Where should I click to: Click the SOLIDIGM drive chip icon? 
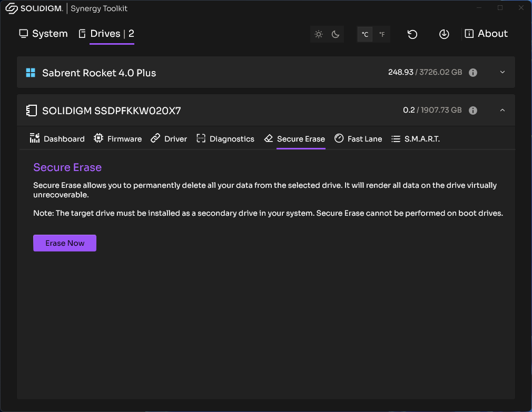32,111
